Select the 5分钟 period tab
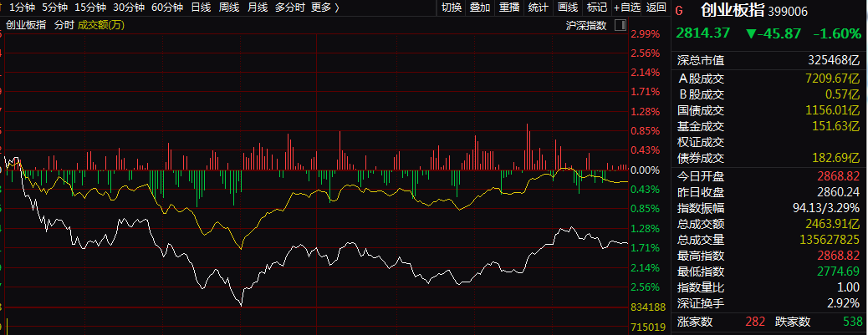This screenshot has height=335, width=868. [x=55, y=8]
